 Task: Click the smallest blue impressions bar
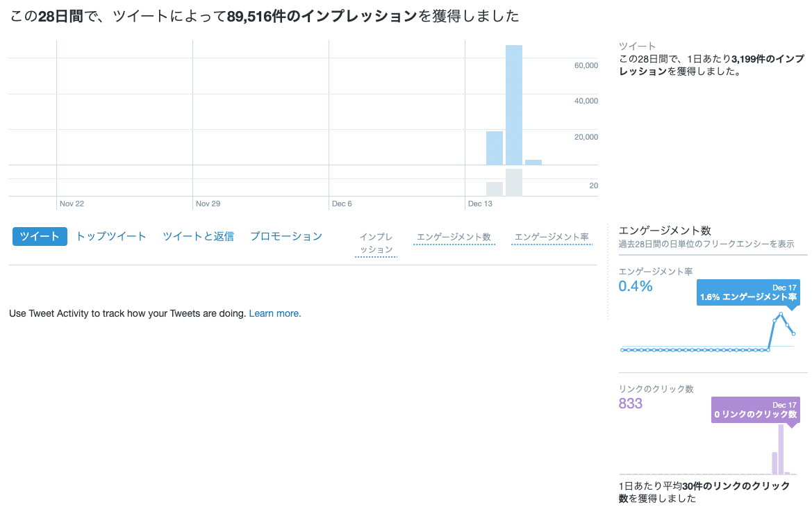[533, 163]
